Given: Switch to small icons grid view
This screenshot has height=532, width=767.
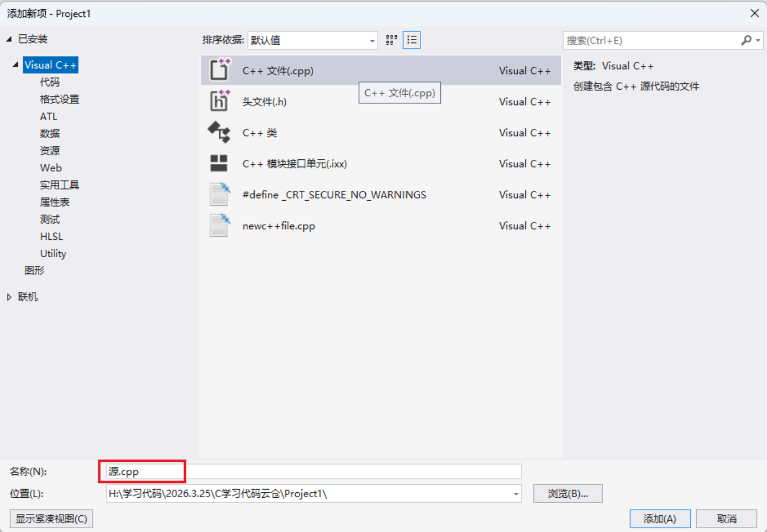Looking at the screenshot, I should coord(391,40).
